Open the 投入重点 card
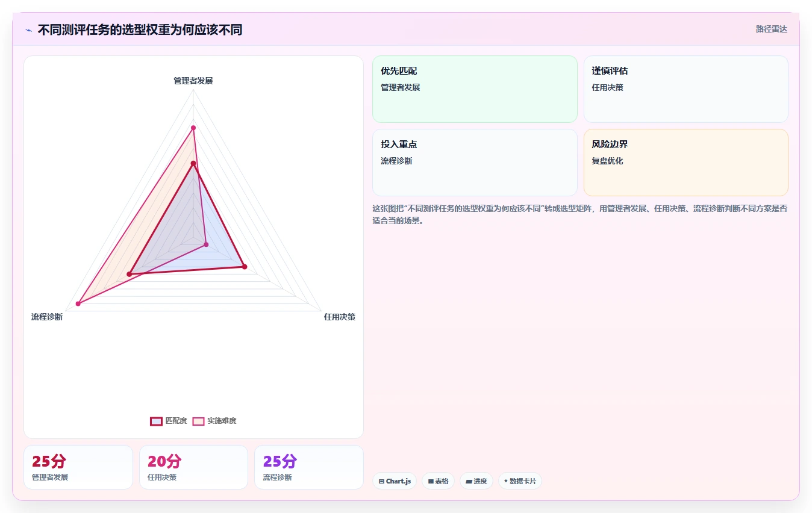 point(475,163)
